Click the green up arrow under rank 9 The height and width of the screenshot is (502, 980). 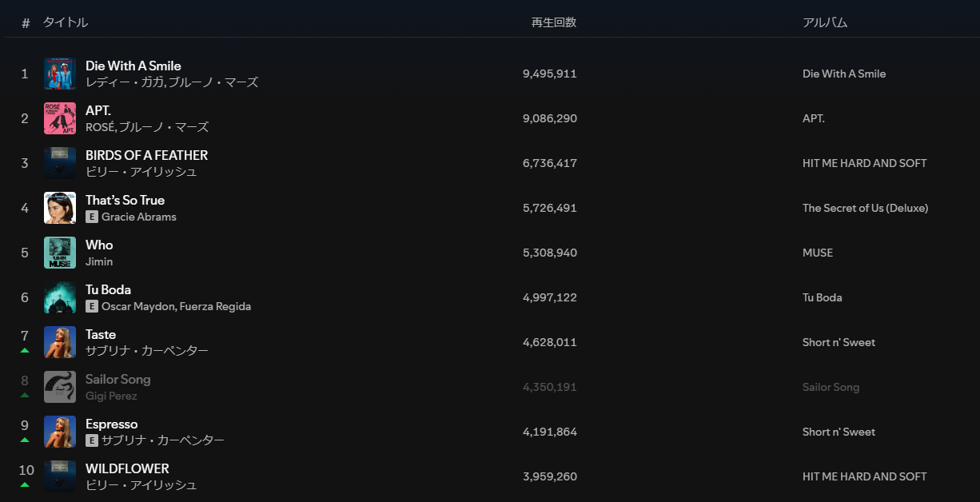coord(25,440)
